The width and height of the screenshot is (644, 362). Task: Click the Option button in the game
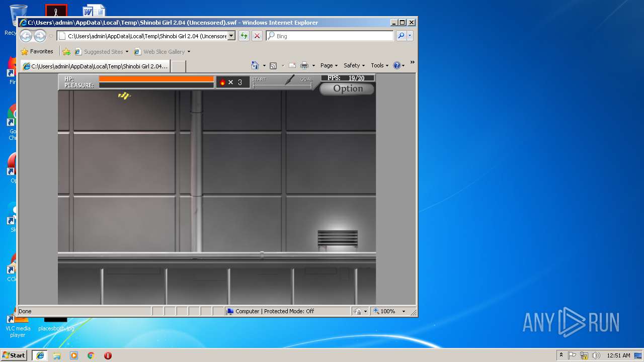[x=347, y=89]
